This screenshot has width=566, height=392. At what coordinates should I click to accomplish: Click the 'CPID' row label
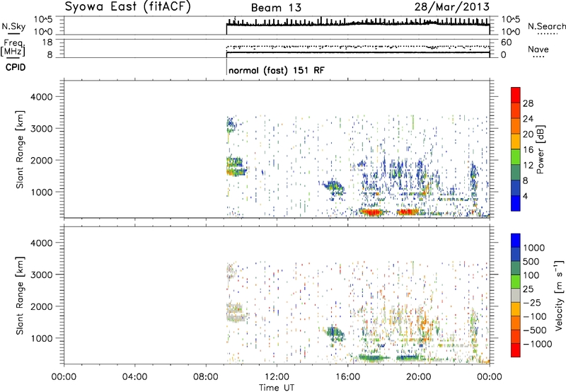point(16,67)
